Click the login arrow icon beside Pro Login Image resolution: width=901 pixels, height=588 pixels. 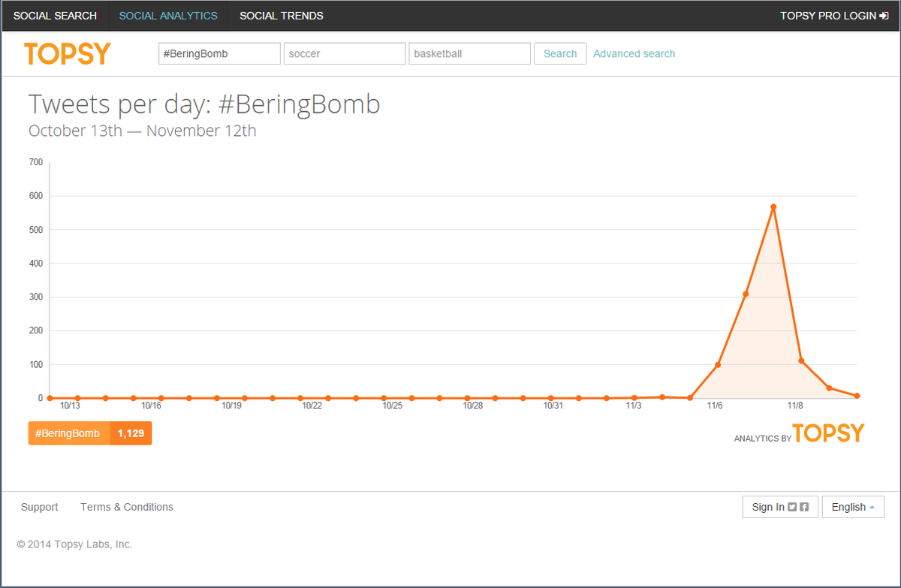884,16
